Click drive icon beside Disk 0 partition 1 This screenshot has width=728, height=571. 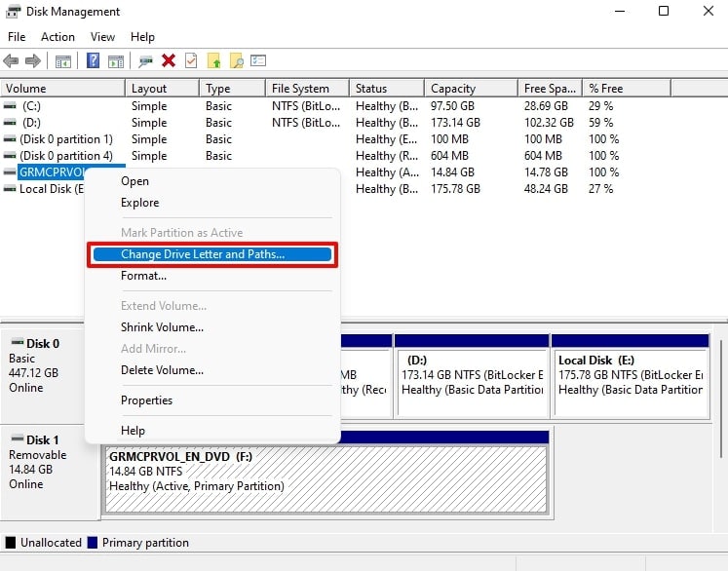[10, 139]
